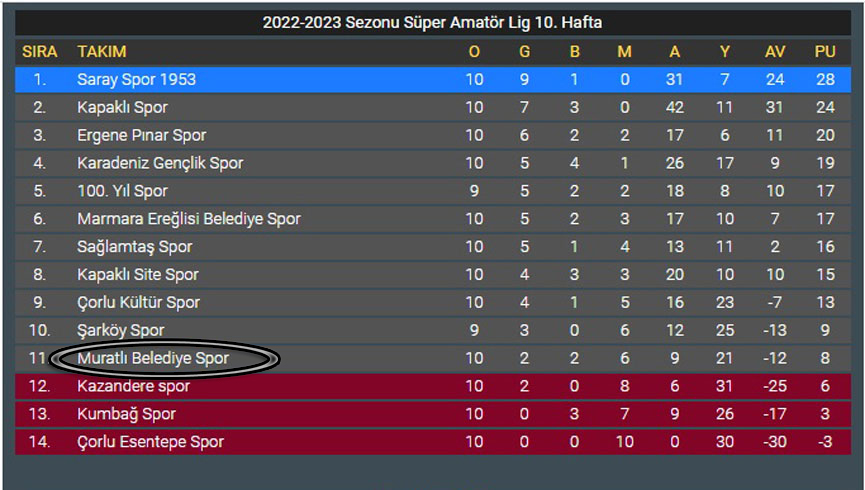This screenshot has width=865, height=490.
Task: Click the SIRA rank column header
Action: (x=40, y=51)
